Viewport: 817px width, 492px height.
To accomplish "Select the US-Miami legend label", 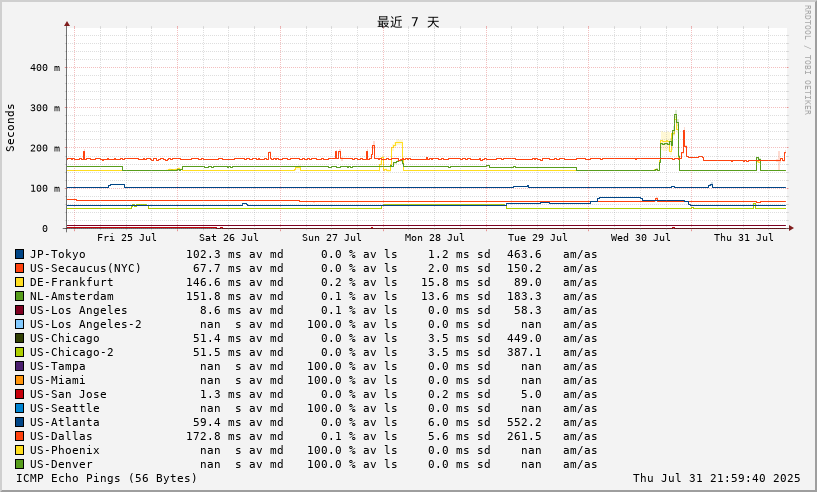I will [57, 380].
